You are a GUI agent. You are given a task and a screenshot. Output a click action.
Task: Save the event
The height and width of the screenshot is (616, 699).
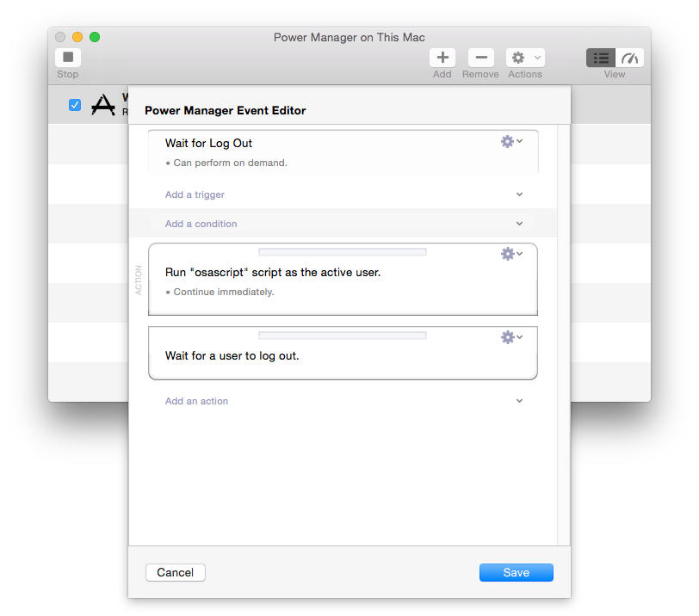coord(517,572)
